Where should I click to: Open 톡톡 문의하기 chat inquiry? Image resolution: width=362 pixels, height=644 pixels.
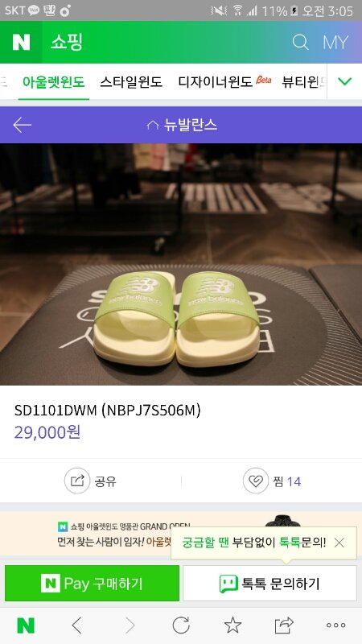269,583
